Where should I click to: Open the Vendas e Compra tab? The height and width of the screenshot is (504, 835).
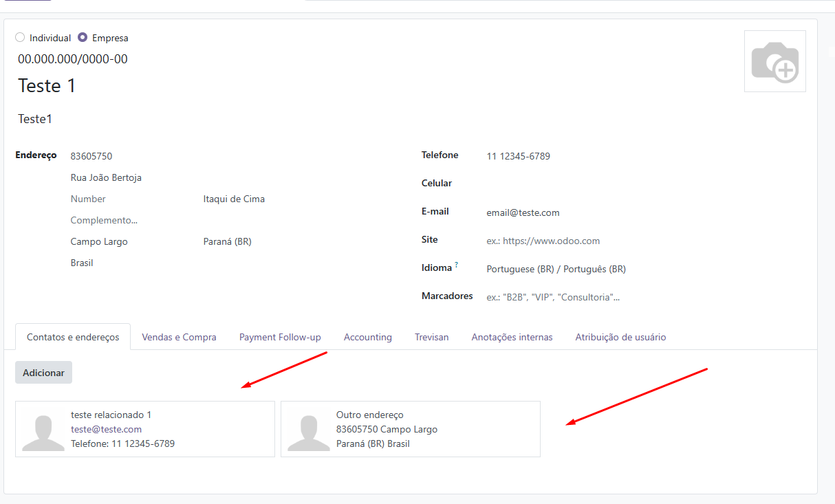[179, 337]
